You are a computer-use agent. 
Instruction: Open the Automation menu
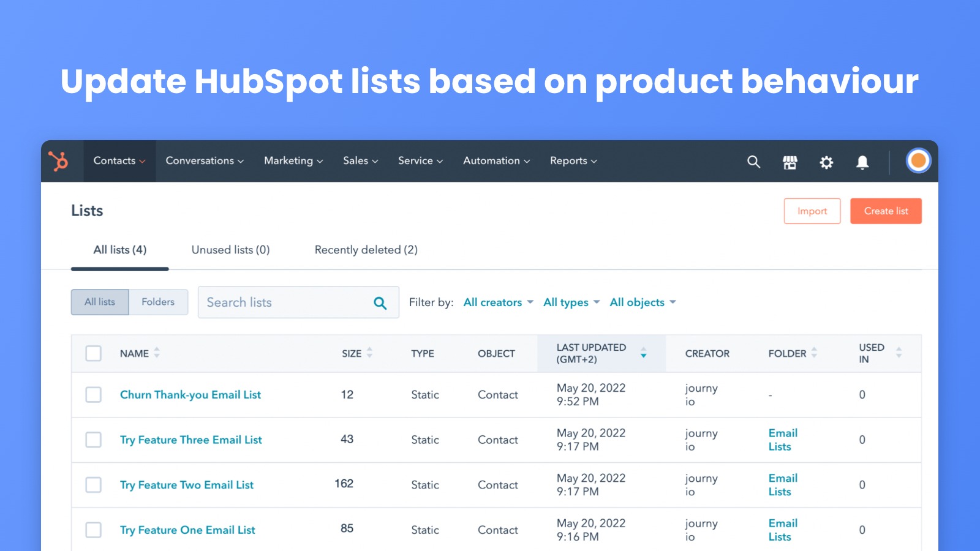coord(496,161)
